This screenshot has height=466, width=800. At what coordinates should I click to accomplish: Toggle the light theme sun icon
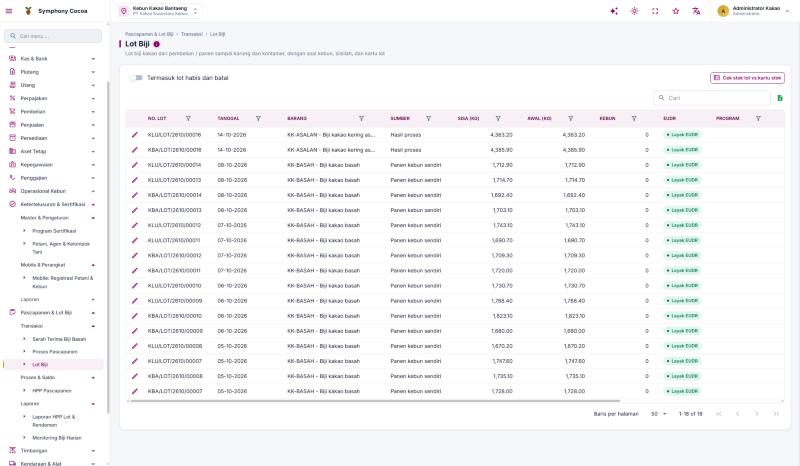(634, 11)
